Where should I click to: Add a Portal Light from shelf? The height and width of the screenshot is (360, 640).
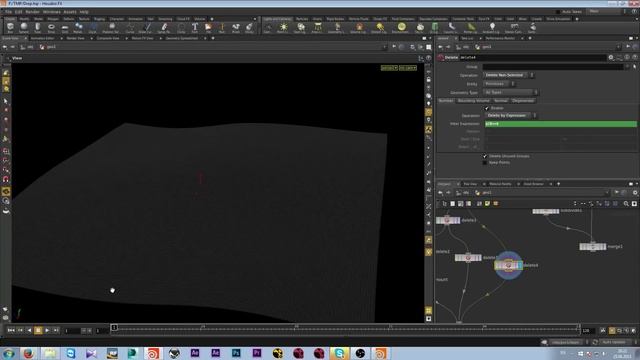coord(471,28)
